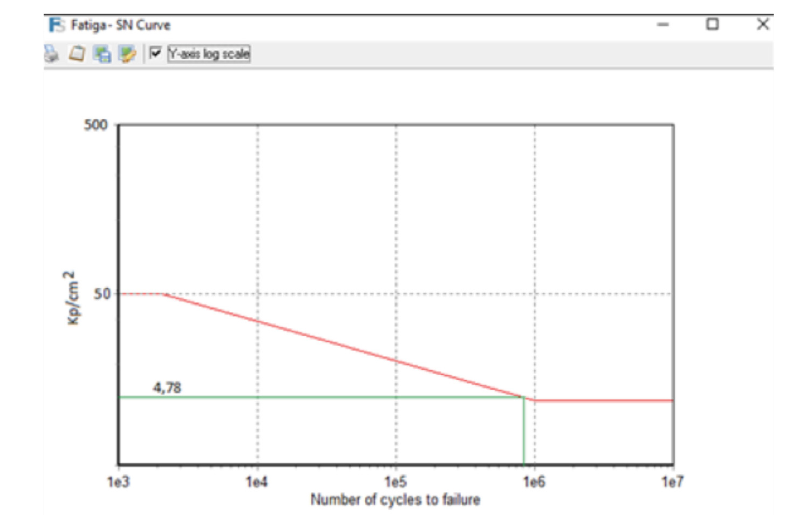Click the 1e3 X-axis tick label

click(119, 482)
